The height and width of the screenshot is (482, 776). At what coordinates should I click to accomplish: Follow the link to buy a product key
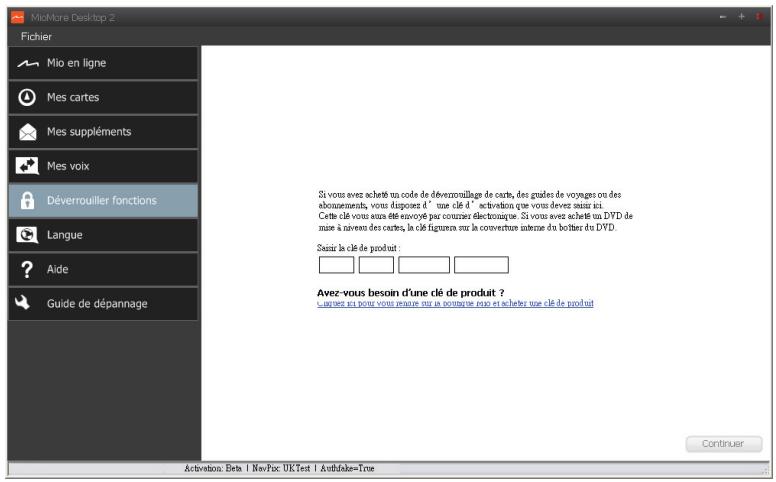[455, 303]
